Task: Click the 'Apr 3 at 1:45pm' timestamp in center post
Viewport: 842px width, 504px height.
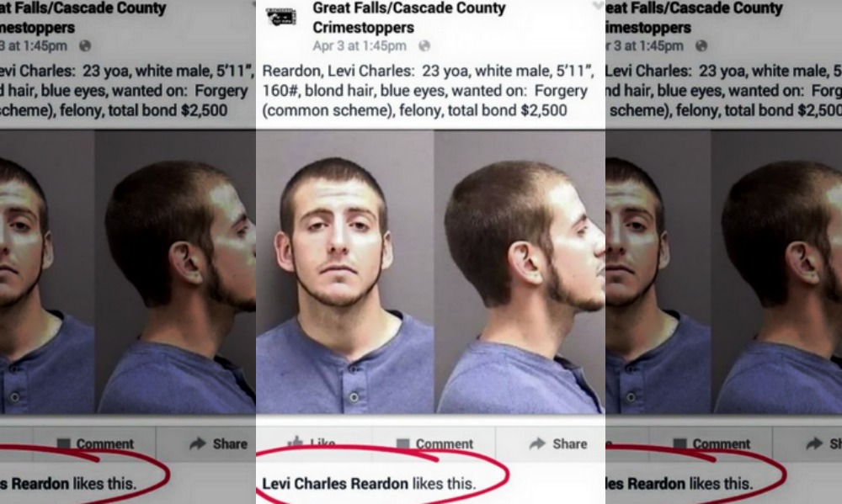Action: pos(360,45)
